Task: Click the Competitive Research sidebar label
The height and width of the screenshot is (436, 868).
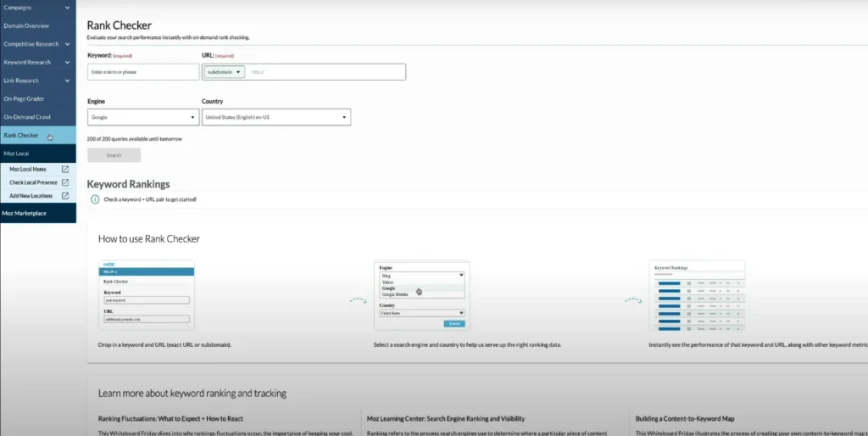Action: [31, 44]
